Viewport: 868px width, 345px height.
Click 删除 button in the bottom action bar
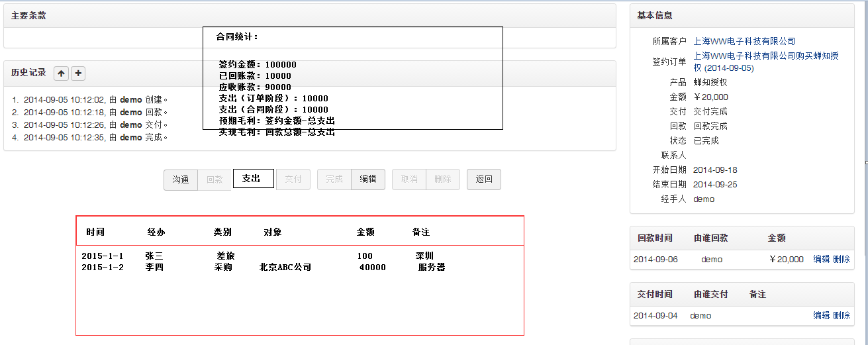point(443,179)
